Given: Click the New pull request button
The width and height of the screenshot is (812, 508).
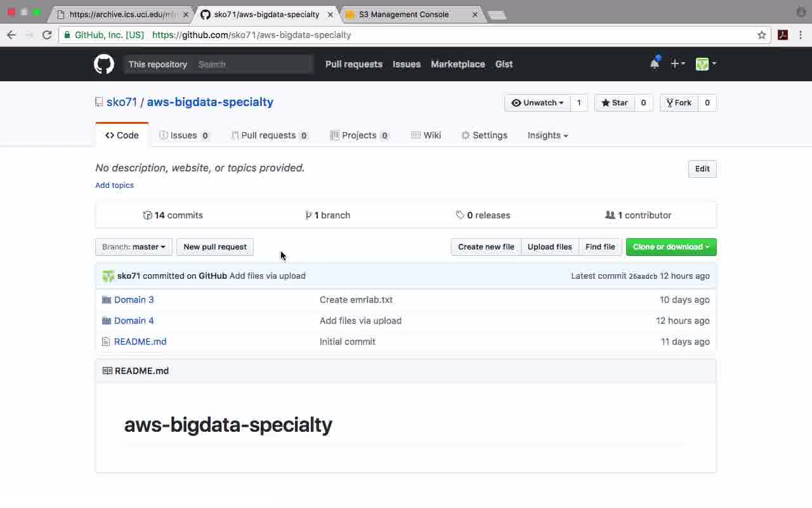Looking at the screenshot, I should pyautogui.click(x=215, y=247).
